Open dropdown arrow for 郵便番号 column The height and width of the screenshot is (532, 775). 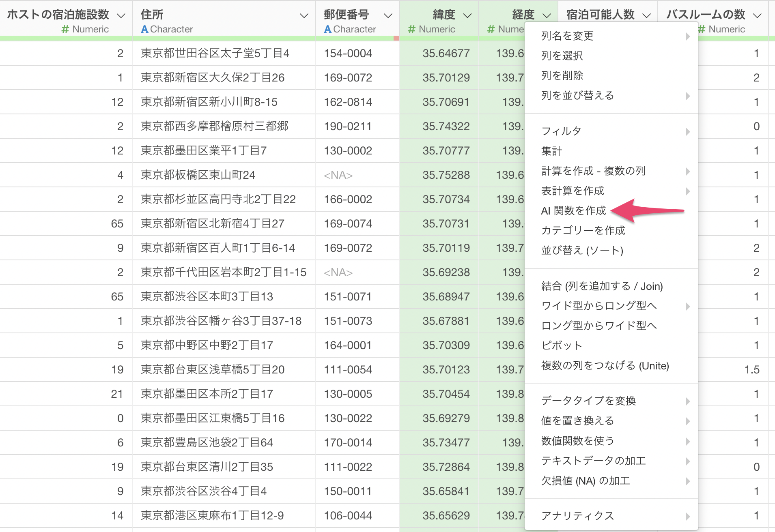[388, 16]
